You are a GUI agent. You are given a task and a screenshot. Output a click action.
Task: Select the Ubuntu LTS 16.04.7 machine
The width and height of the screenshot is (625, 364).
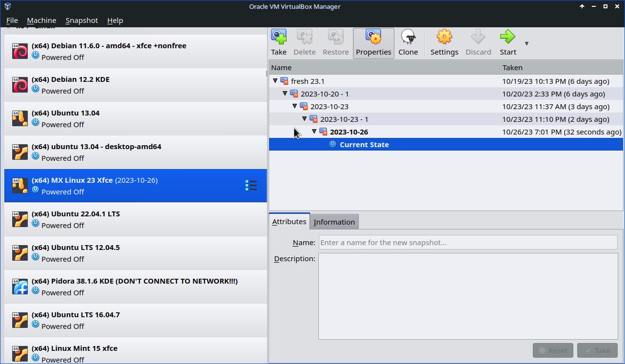[x=136, y=320]
